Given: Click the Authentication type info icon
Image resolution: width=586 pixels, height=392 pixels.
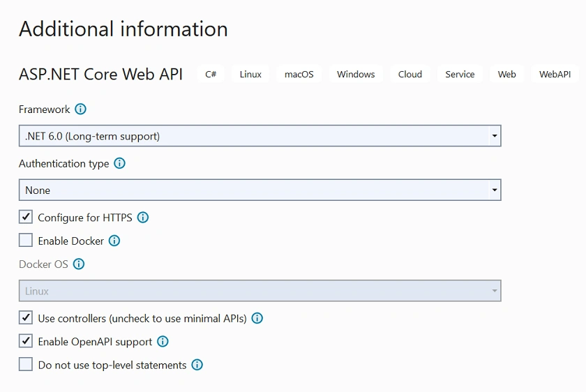Looking at the screenshot, I should (119, 163).
